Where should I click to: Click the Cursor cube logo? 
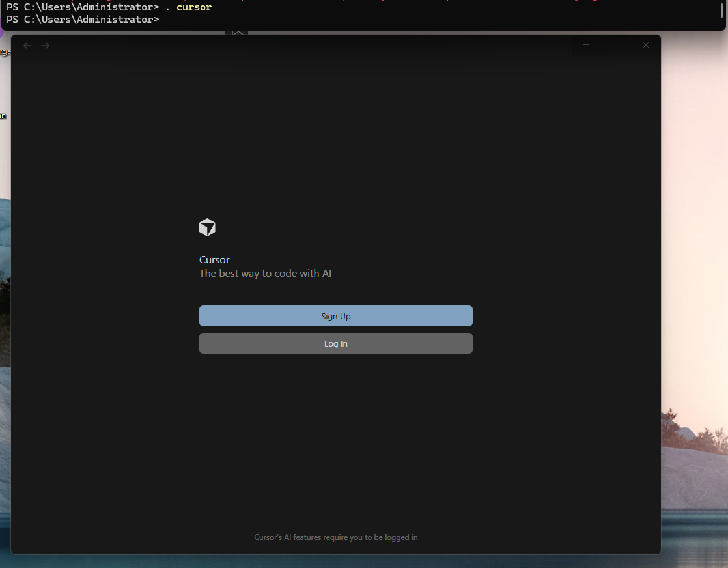tap(207, 227)
